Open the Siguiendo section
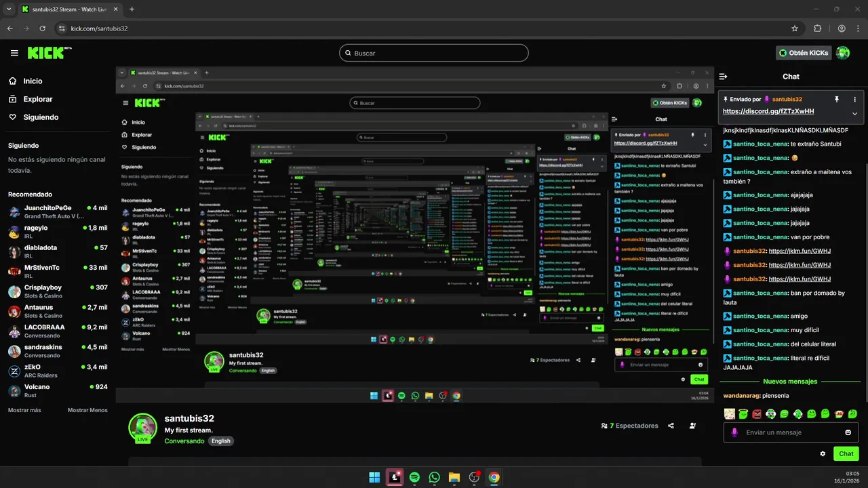This screenshot has height=488, width=868. pos(41,117)
